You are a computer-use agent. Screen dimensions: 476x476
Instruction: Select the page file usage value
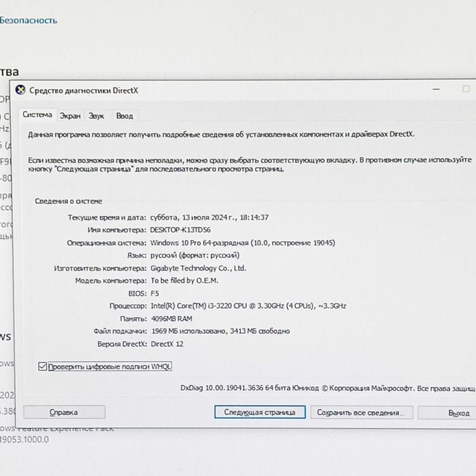[x=220, y=331]
